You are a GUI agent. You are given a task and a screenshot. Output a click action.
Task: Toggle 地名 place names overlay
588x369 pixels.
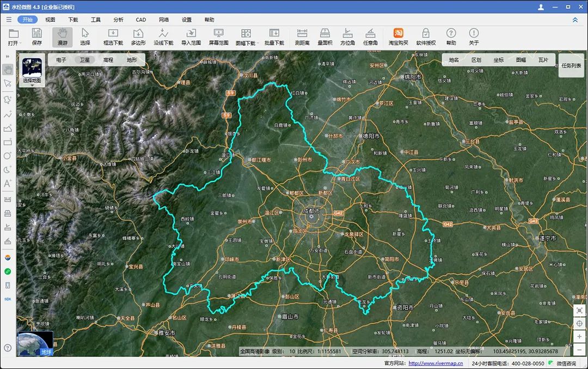pos(454,60)
